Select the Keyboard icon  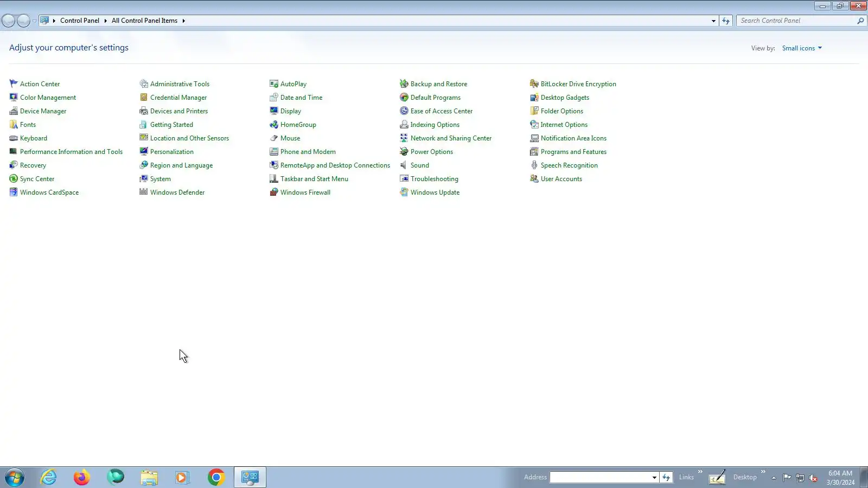point(14,138)
